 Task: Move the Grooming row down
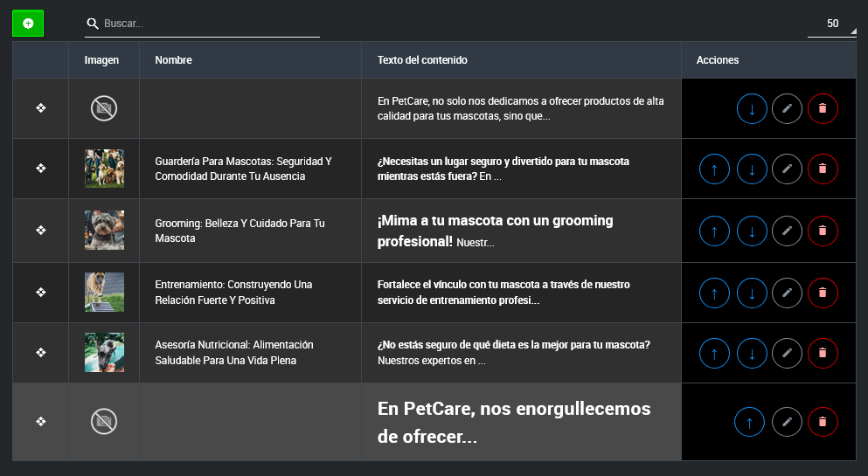pyautogui.click(x=752, y=231)
